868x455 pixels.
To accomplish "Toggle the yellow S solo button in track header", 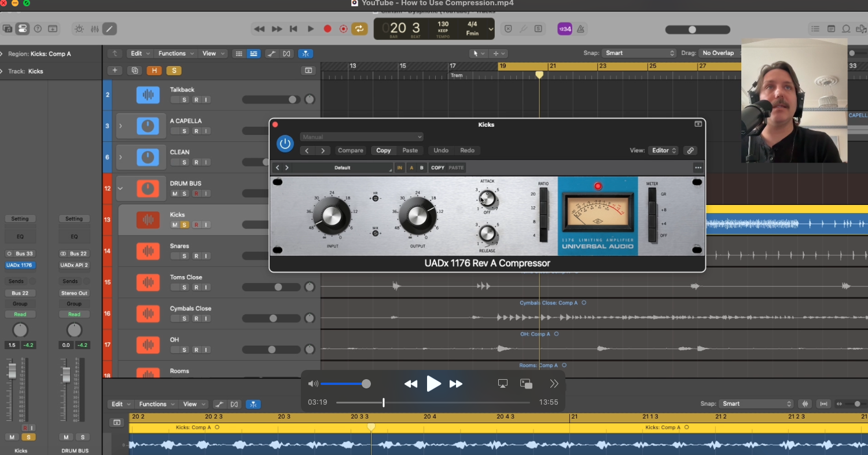I will click(174, 71).
